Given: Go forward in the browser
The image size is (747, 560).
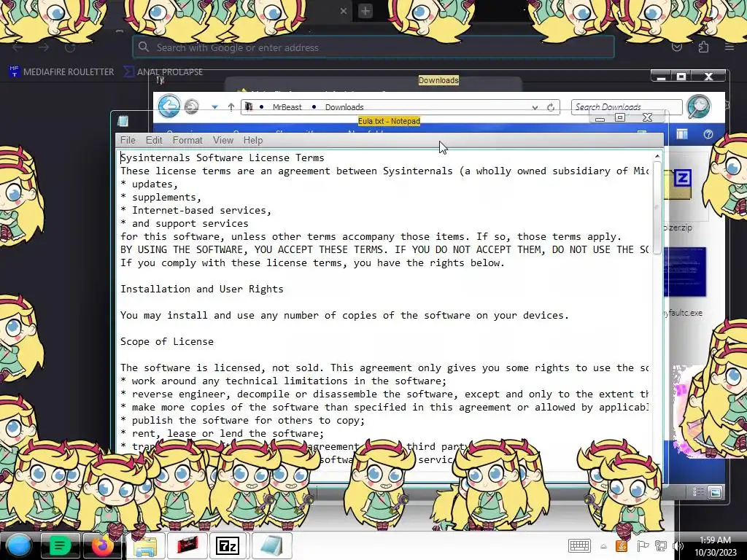Looking at the screenshot, I should coord(44,47).
